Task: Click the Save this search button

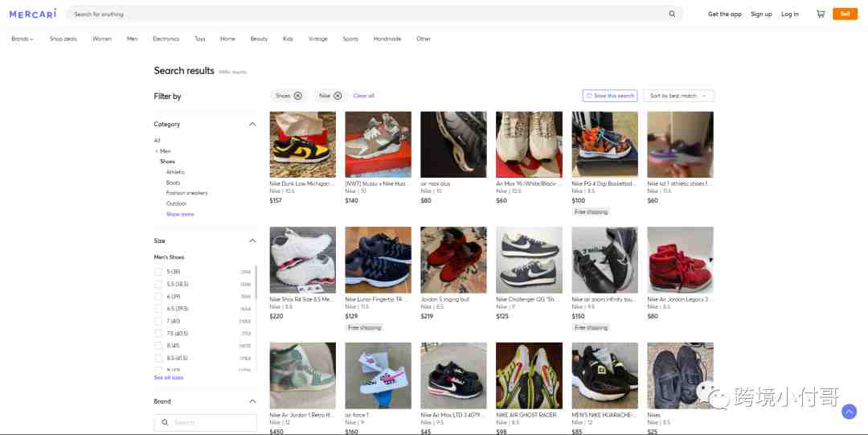Action: pyautogui.click(x=609, y=96)
